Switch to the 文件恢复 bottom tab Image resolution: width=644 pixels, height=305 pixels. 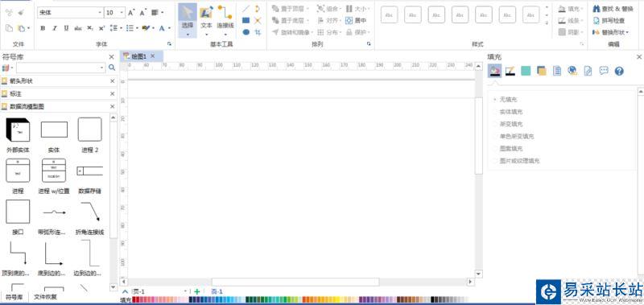point(46,296)
